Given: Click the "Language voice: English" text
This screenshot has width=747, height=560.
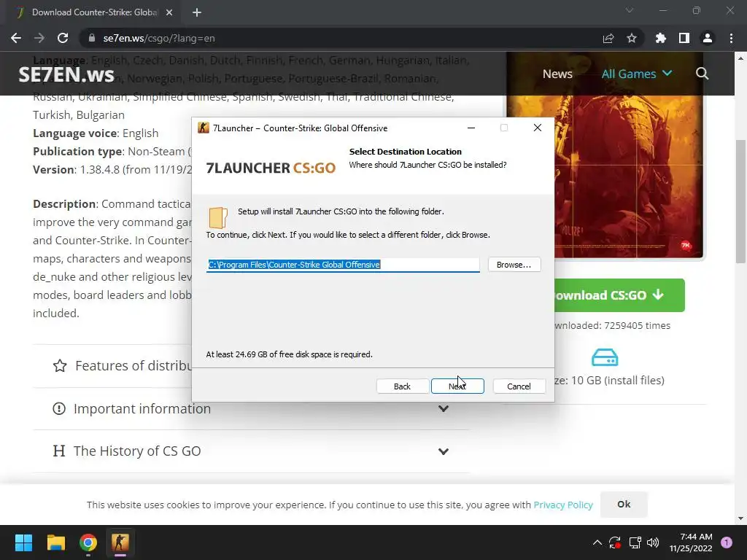Looking at the screenshot, I should (96, 133).
